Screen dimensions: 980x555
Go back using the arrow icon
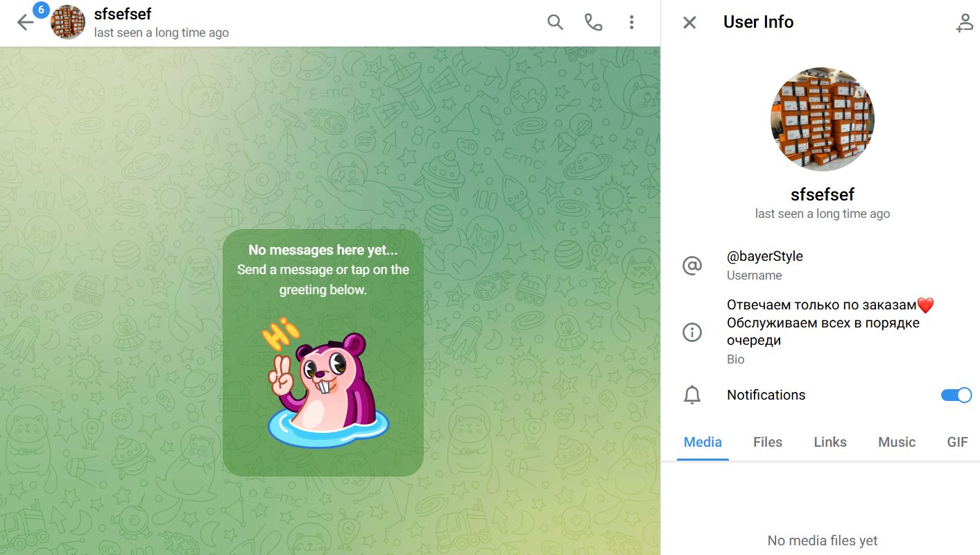click(25, 23)
